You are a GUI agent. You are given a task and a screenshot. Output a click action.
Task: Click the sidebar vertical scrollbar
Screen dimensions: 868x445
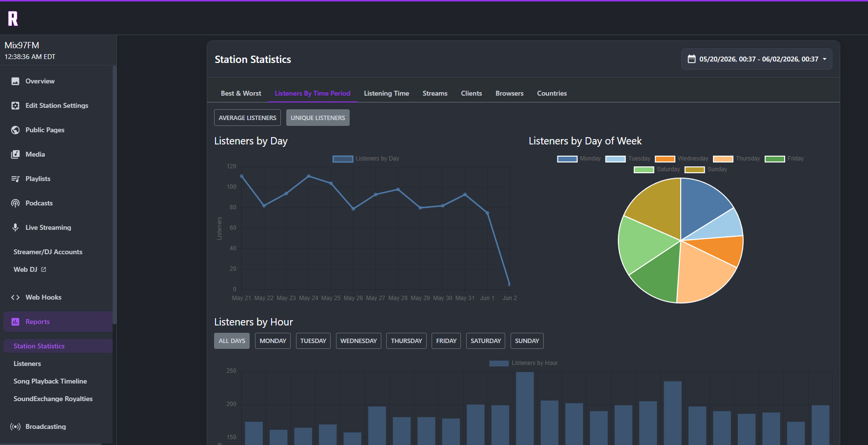[x=115, y=195]
